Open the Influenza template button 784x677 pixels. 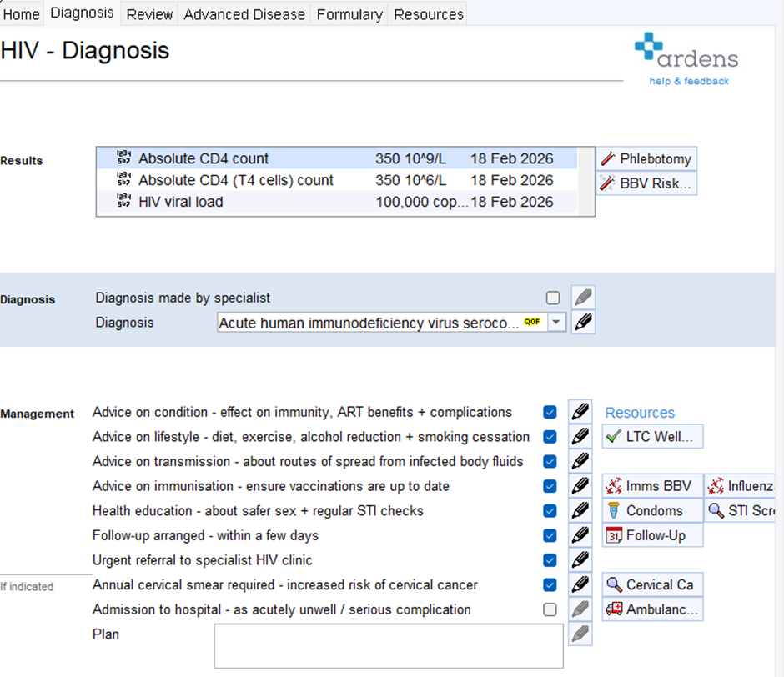740,486
